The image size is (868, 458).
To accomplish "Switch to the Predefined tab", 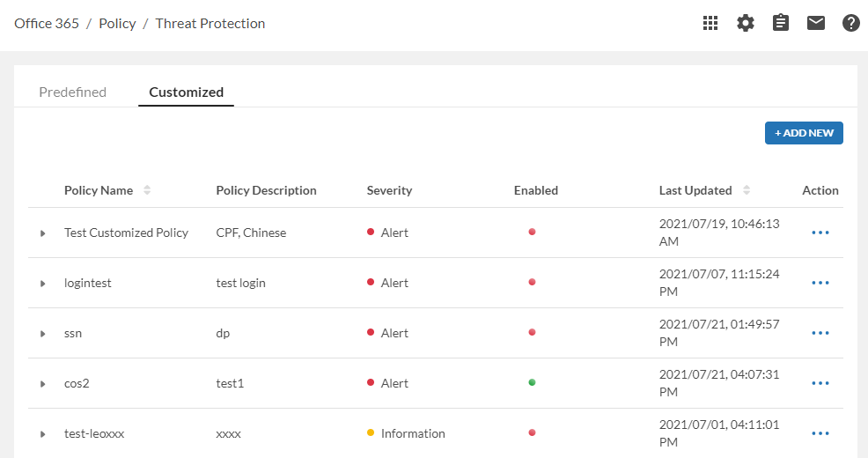I will pyautogui.click(x=72, y=92).
